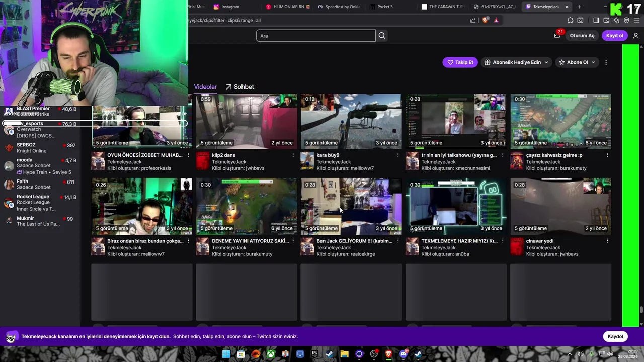Screen dimensions: 644x362
Task: Open Discord in taskbar
Action: pos(404,354)
